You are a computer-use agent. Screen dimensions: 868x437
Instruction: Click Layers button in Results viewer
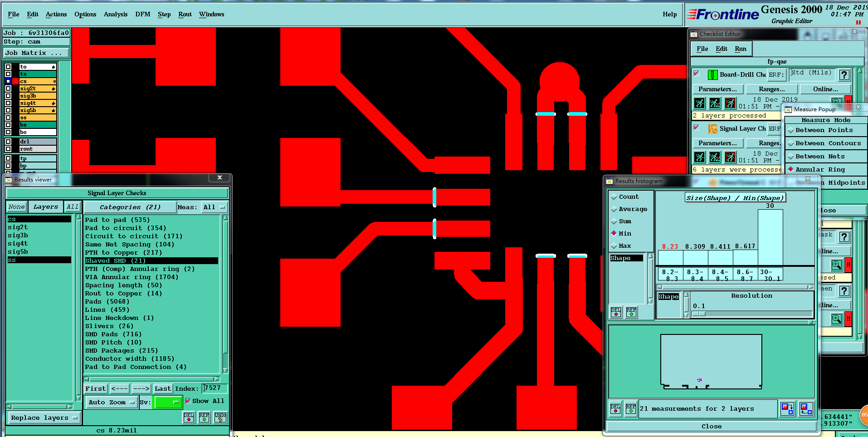(x=45, y=207)
